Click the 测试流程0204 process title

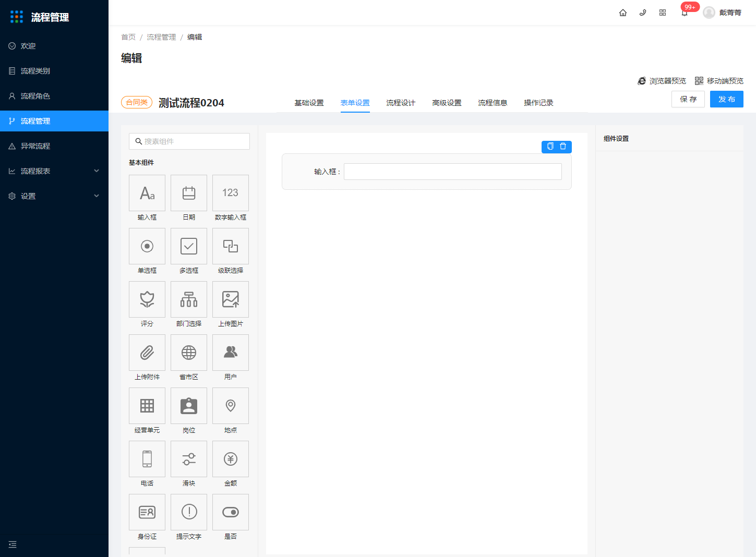[191, 103]
